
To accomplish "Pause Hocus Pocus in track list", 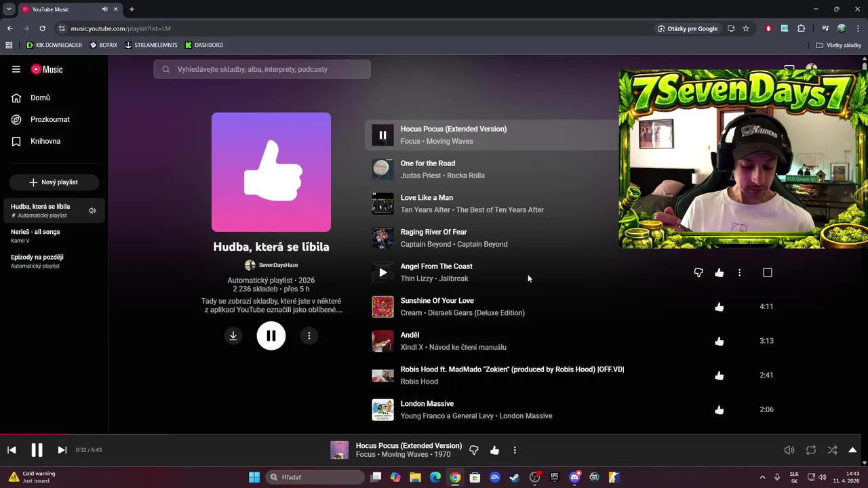I will [x=382, y=135].
